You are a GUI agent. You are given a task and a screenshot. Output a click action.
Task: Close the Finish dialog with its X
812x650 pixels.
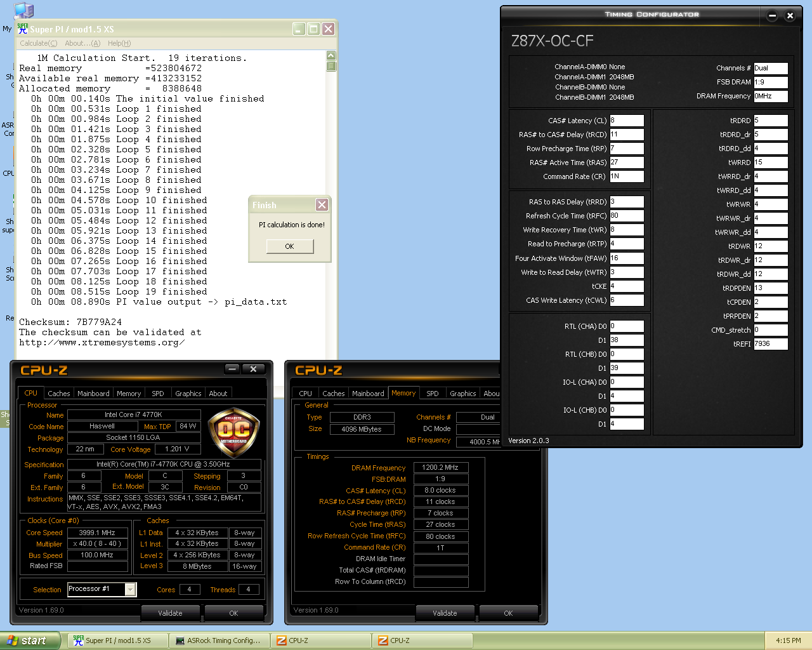322,204
